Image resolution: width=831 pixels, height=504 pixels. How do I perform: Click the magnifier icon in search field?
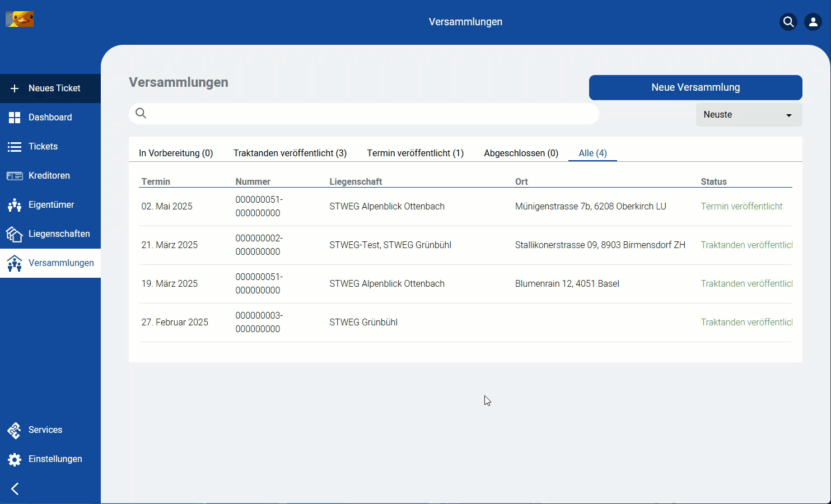[141, 114]
